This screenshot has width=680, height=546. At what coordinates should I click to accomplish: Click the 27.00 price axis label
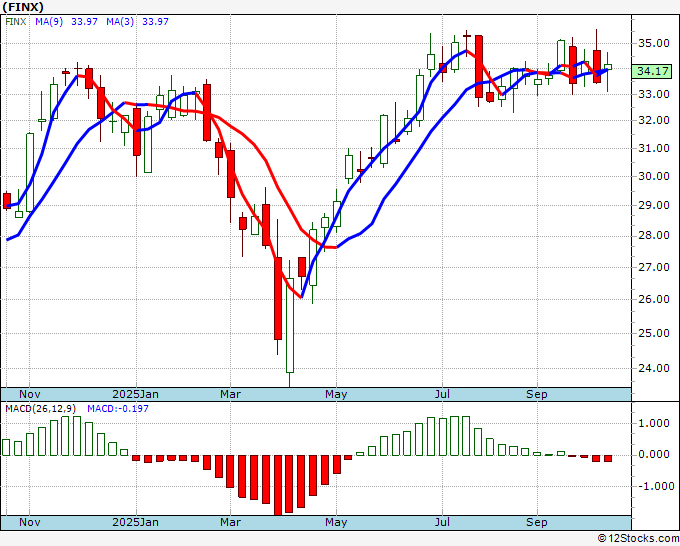click(x=654, y=267)
